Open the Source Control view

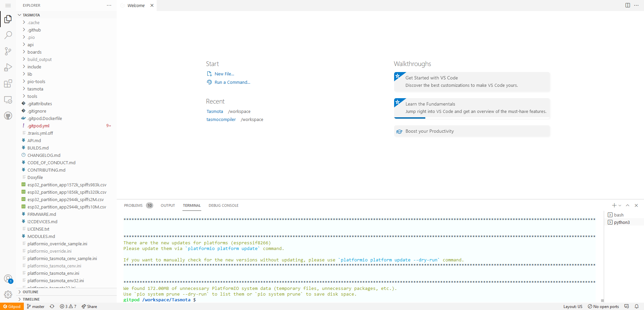(8, 51)
